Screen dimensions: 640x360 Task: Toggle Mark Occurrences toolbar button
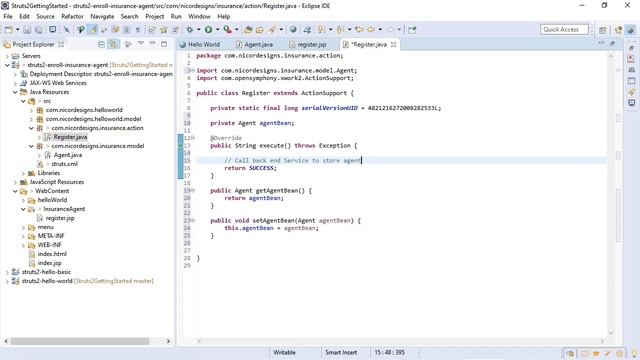point(93,29)
